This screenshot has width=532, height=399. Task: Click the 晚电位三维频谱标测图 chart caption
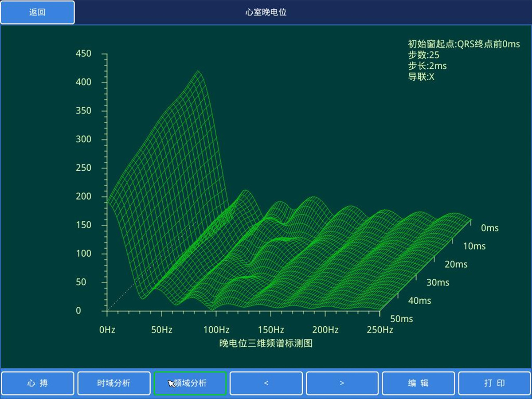pos(266,344)
